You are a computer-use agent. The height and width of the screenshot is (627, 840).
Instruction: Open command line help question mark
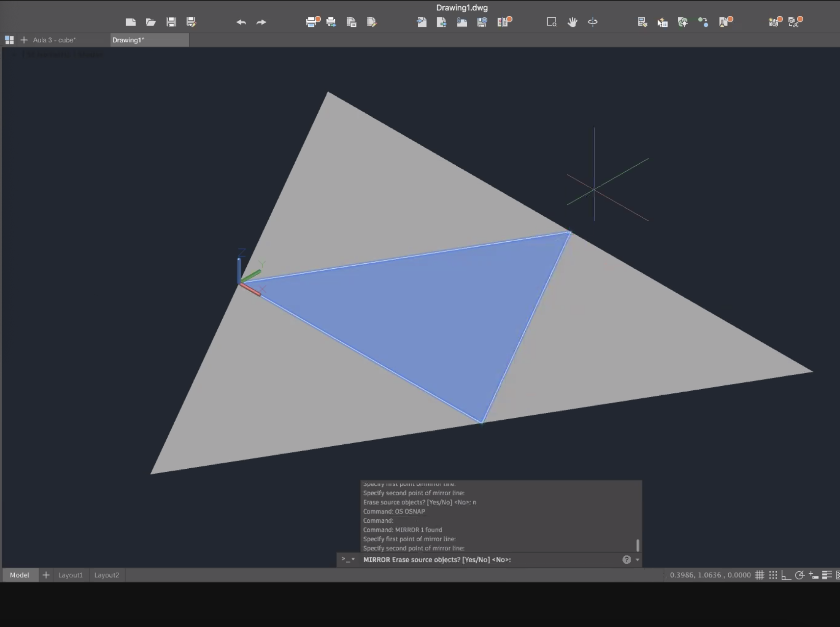pos(627,559)
